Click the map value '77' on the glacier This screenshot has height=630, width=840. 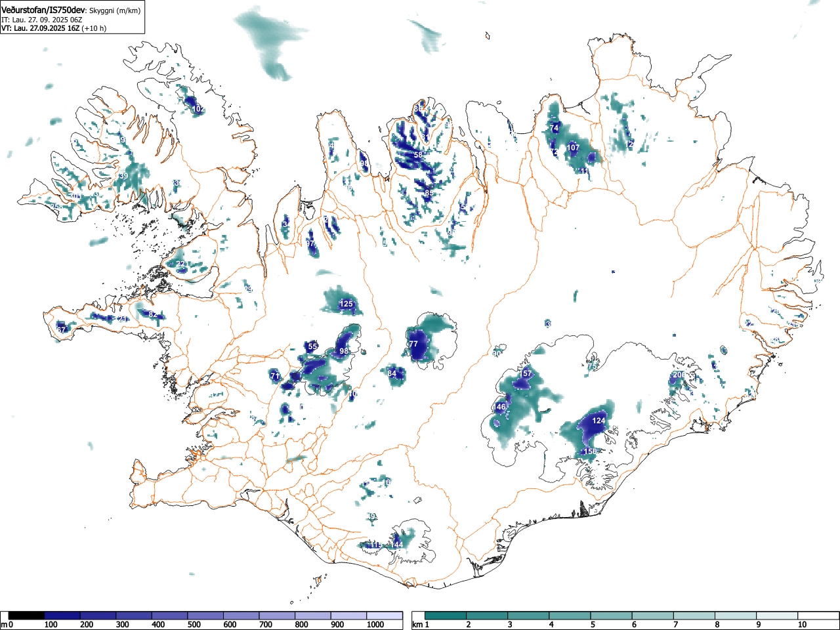(413, 344)
